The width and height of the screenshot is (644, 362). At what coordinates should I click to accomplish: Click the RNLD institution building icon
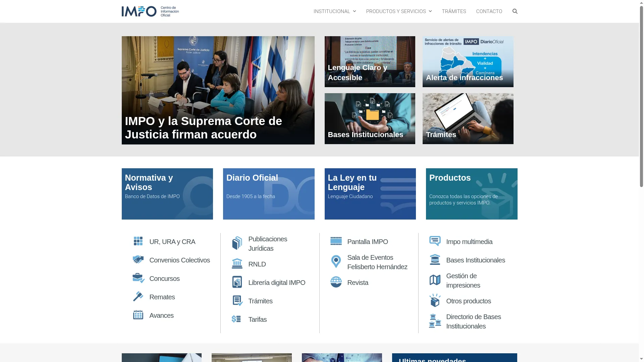pyautogui.click(x=237, y=263)
